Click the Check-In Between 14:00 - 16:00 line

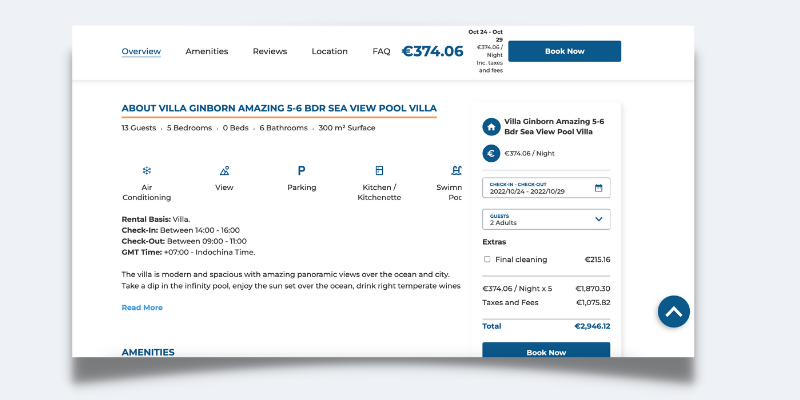(181, 230)
